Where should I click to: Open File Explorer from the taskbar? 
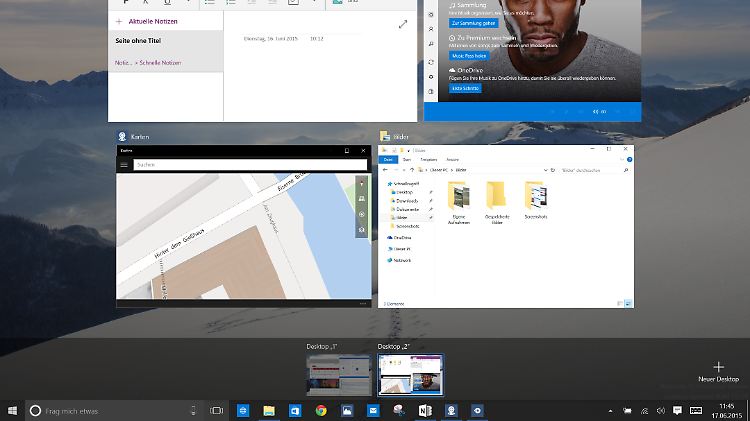(x=269, y=410)
